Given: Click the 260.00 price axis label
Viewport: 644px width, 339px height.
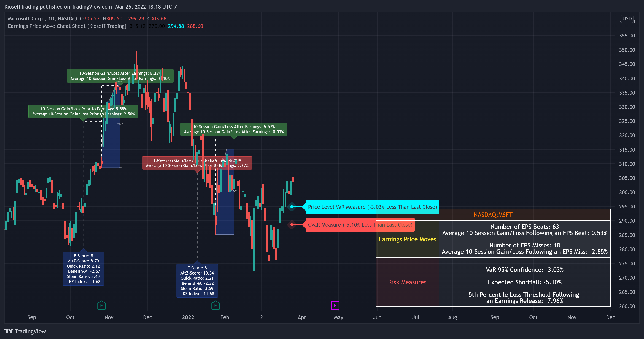Looking at the screenshot, I should point(627,306).
